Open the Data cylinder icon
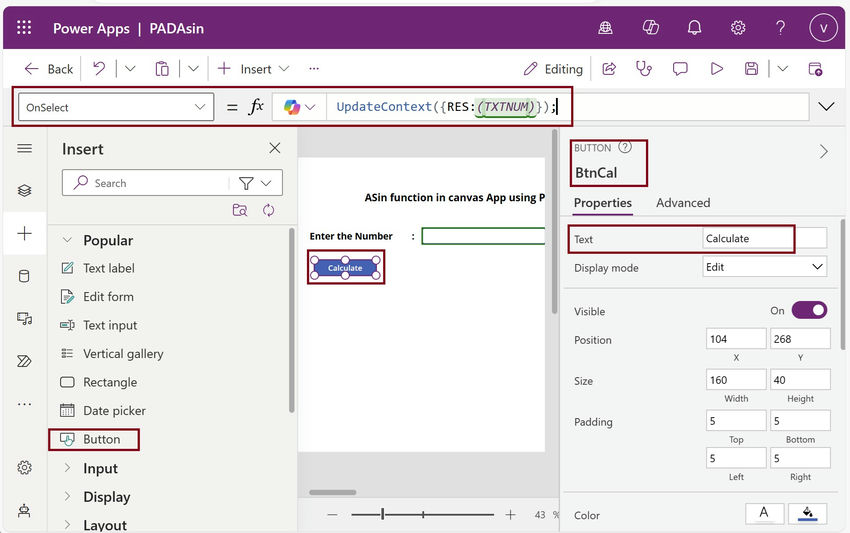Screen dimensions: 850x533 (24, 276)
